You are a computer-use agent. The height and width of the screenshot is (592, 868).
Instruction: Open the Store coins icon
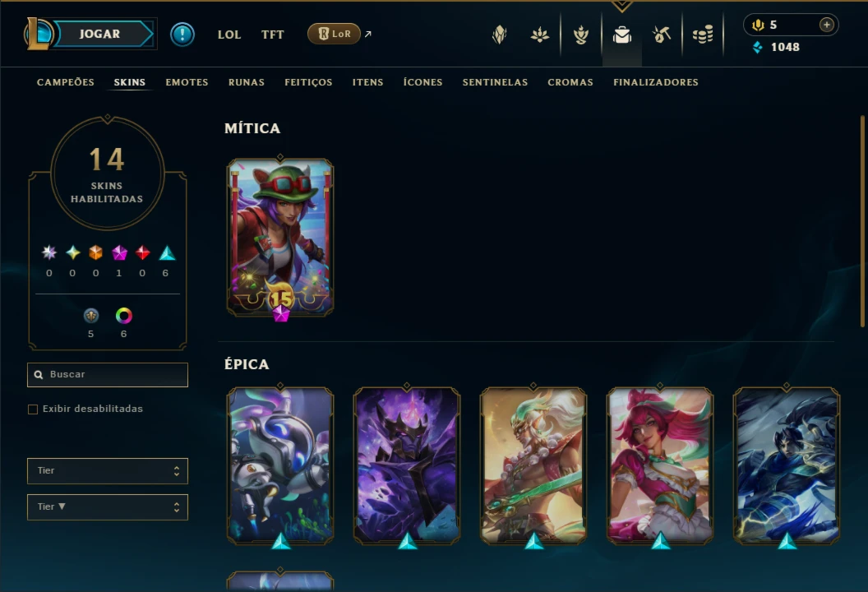point(703,35)
